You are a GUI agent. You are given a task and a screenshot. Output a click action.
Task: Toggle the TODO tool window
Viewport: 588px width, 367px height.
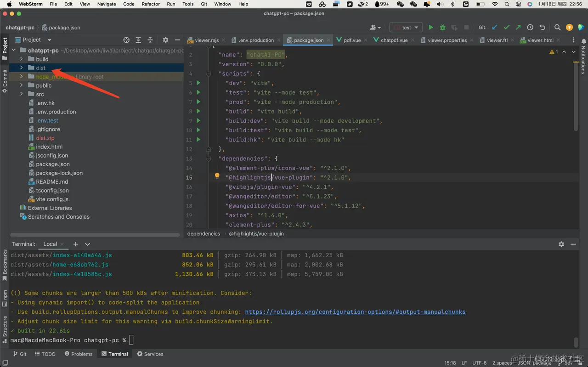[x=45, y=354]
